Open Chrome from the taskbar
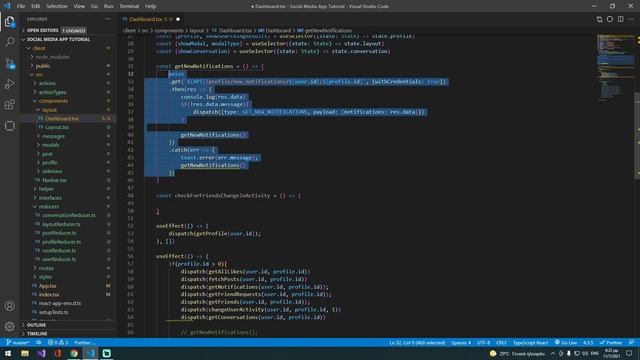Screen dimensions: 640x360 point(74,353)
